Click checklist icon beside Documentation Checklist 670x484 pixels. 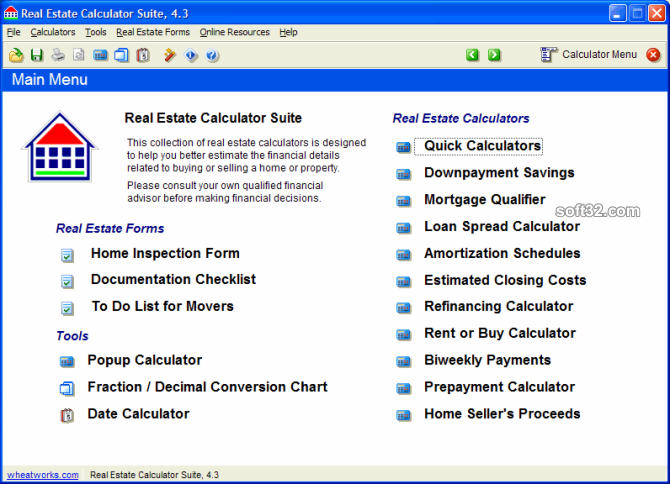[x=67, y=282]
